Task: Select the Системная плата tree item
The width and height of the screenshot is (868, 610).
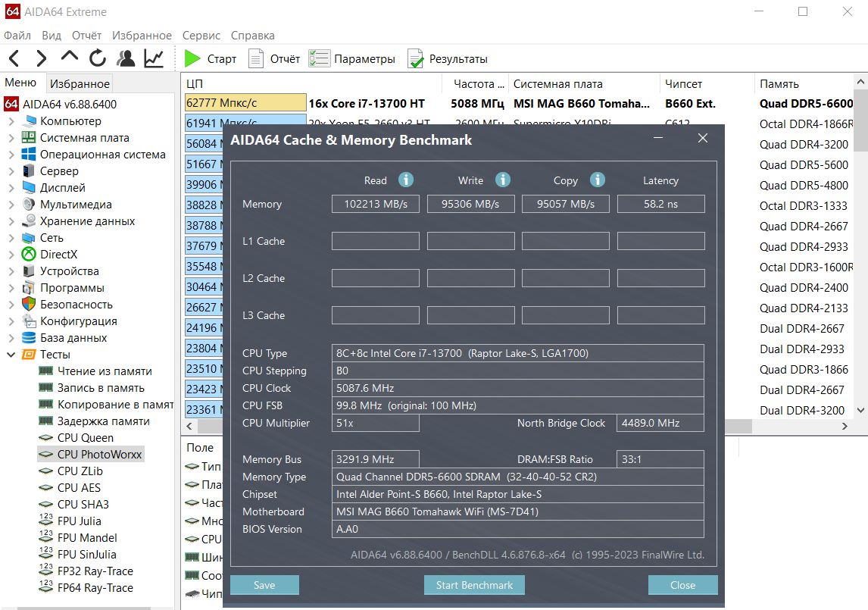Action: tap(84, 137)
